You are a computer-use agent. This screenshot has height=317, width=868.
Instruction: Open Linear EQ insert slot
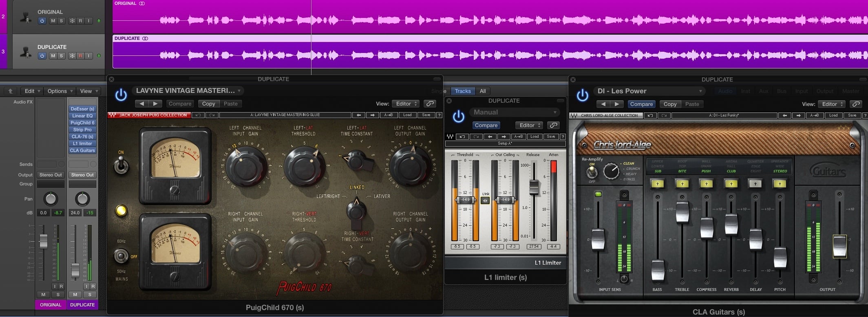82,116
